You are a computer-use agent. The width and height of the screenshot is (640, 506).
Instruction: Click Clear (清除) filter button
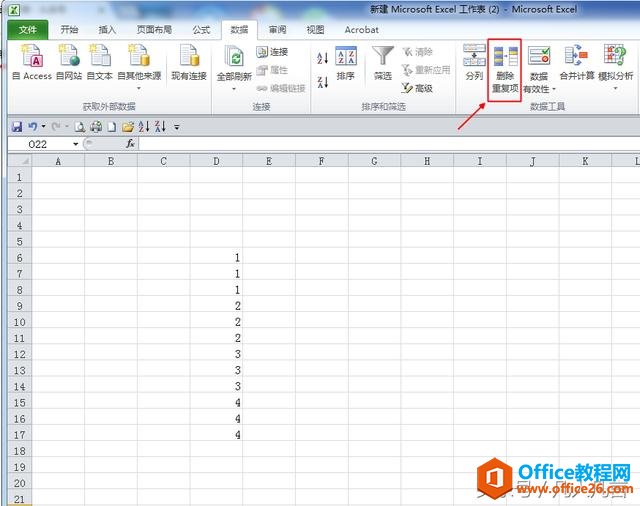point(418,52)
